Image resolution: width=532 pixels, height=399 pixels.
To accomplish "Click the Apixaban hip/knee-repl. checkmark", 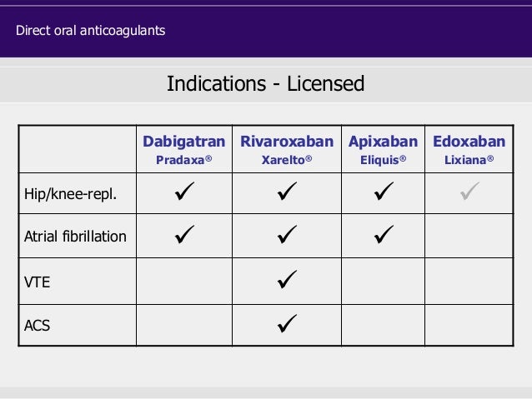I will pos(384,191).
